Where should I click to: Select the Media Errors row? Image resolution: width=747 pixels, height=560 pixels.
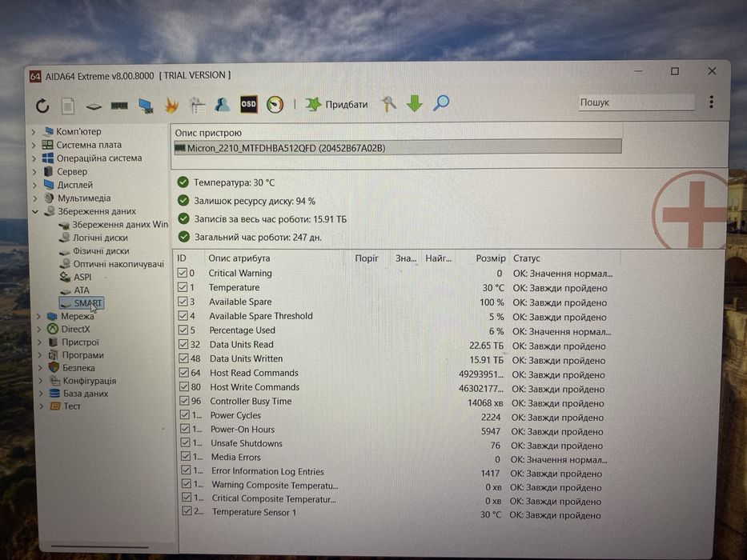[x=393, y=458]
